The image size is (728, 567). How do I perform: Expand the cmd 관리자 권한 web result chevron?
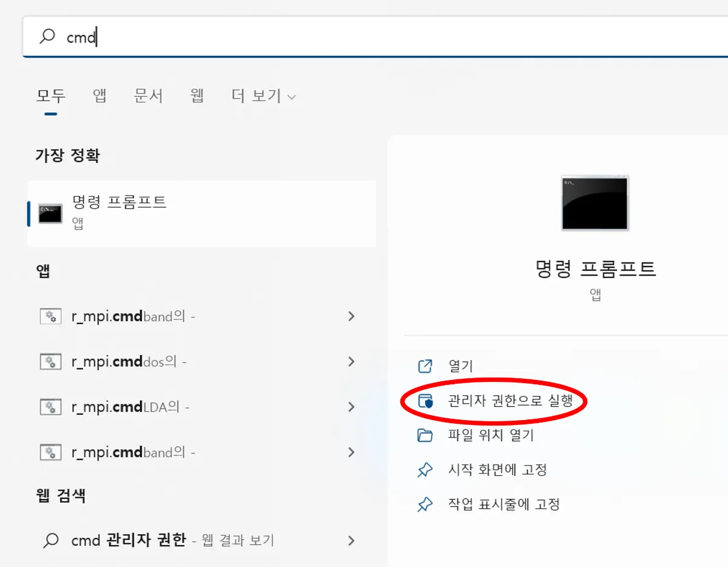(x=351, y=540)
